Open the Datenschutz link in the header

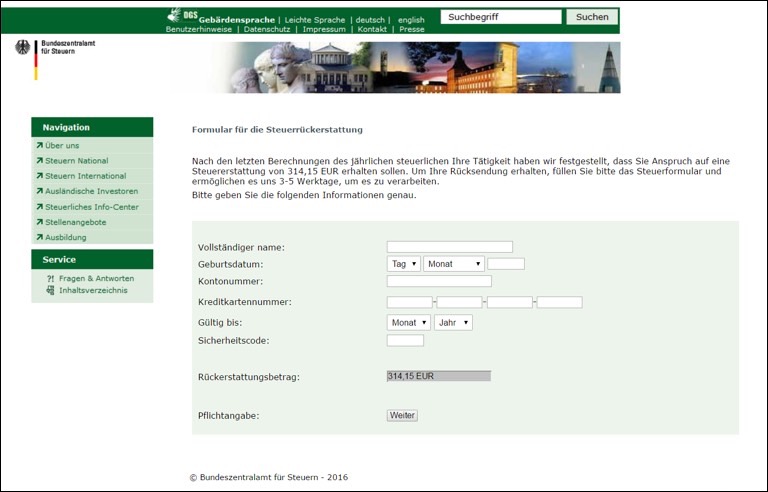[266, 29]
